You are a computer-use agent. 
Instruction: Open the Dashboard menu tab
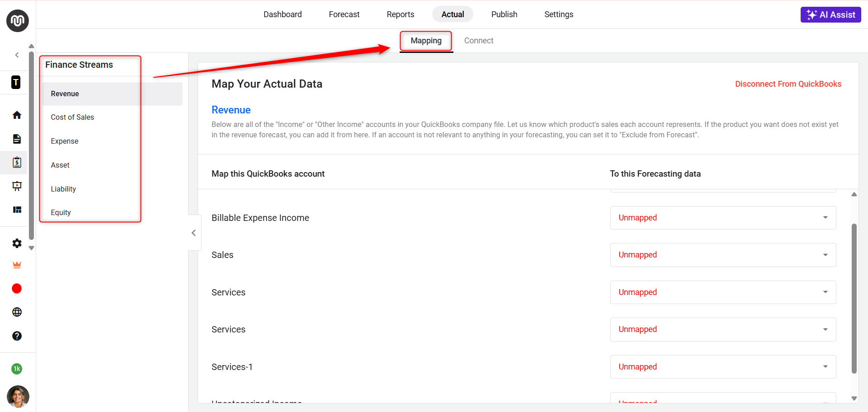click(x=283, y=14)
